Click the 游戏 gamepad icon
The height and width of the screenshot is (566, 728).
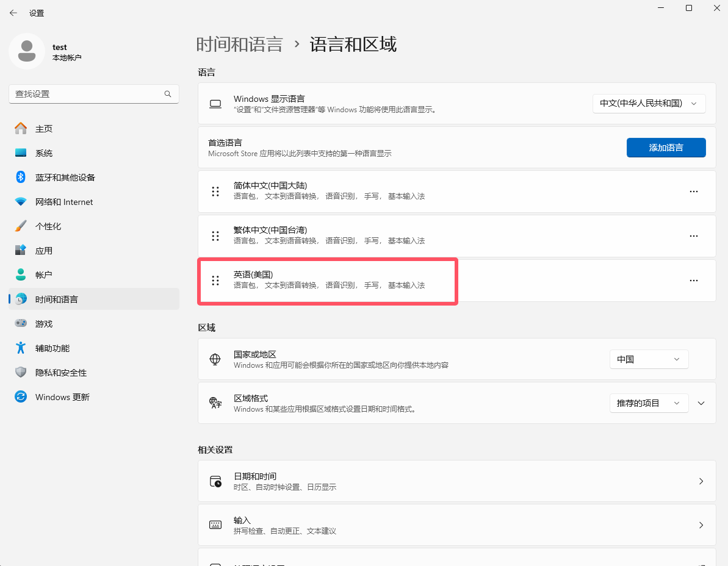[x=21, y=323]
